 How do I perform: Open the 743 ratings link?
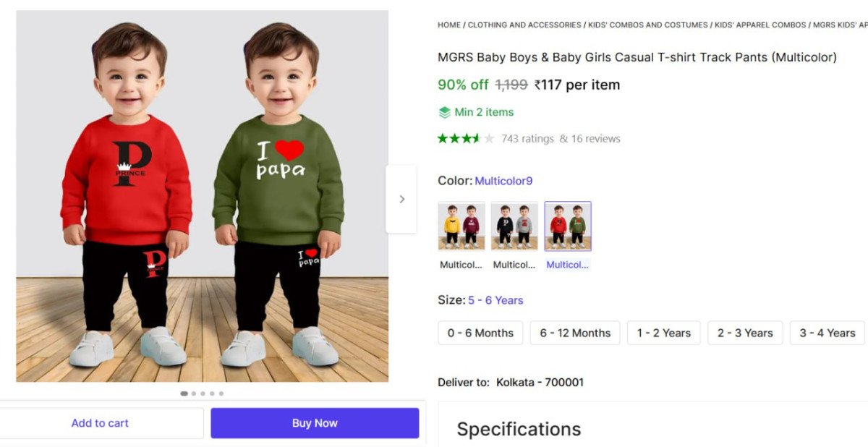click(527, 138)
